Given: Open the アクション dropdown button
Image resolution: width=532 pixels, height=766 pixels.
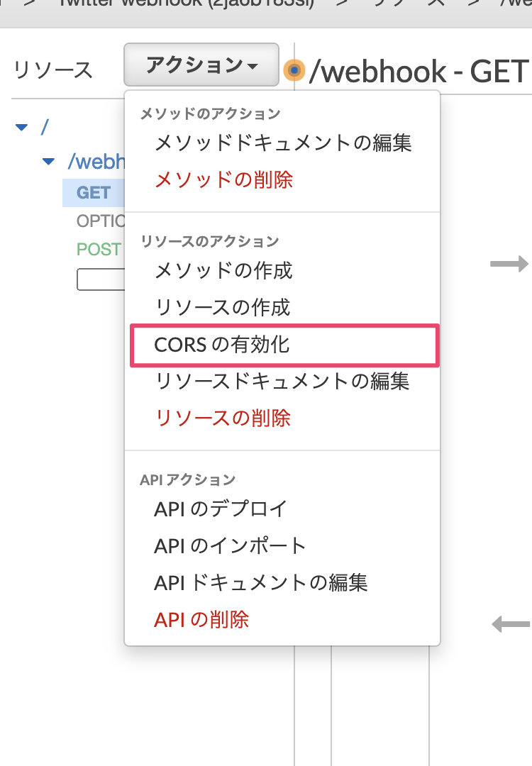Looking at the screenshot, I should point(201,65).
